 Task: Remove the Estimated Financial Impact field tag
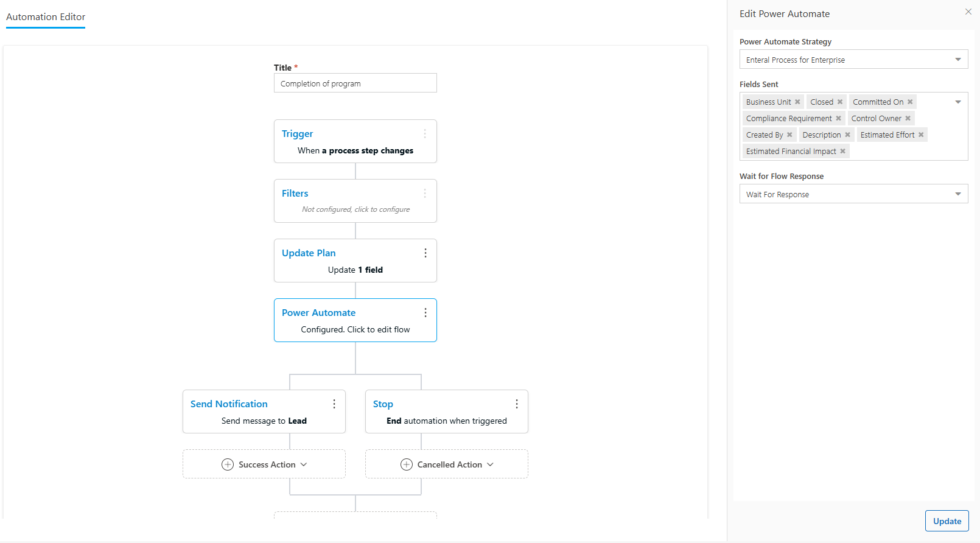pyautogui.click(x=842, y=151)
